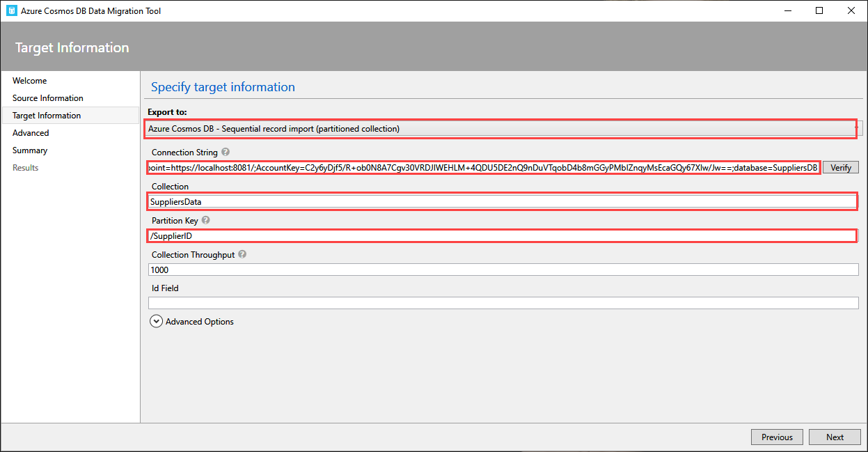Open Summary step
868x452 pixels.
click(x=30, y=150)
